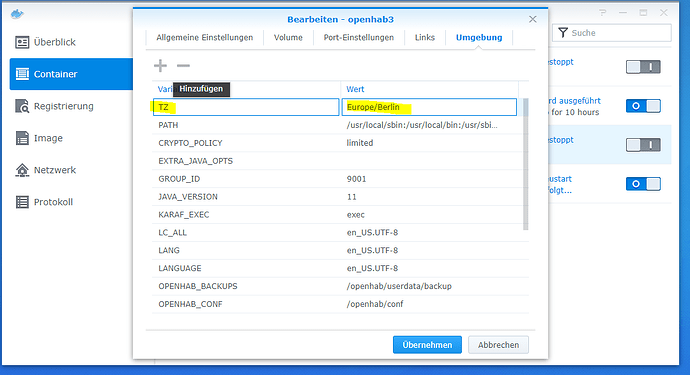
Task: Click the /usr/local/sbin path value
Action: pos(422,125)
